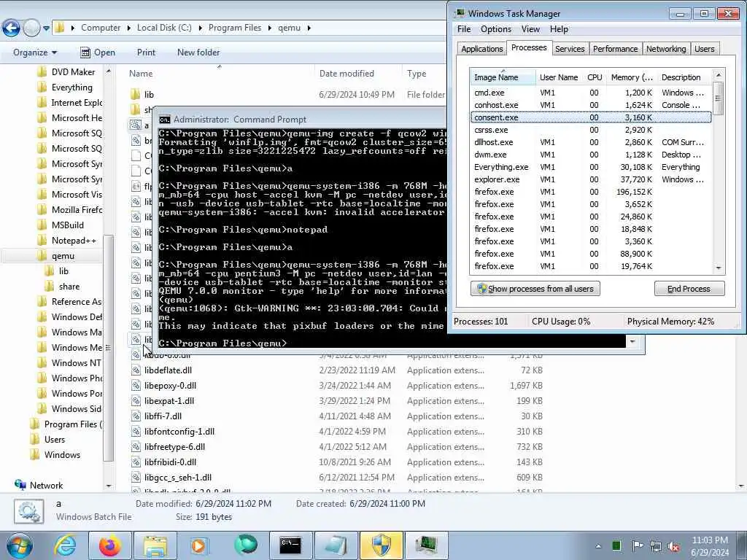Open Task Manager Options menu
The height and width of the screenshot is (560, 747).
(x=496, y=29)
